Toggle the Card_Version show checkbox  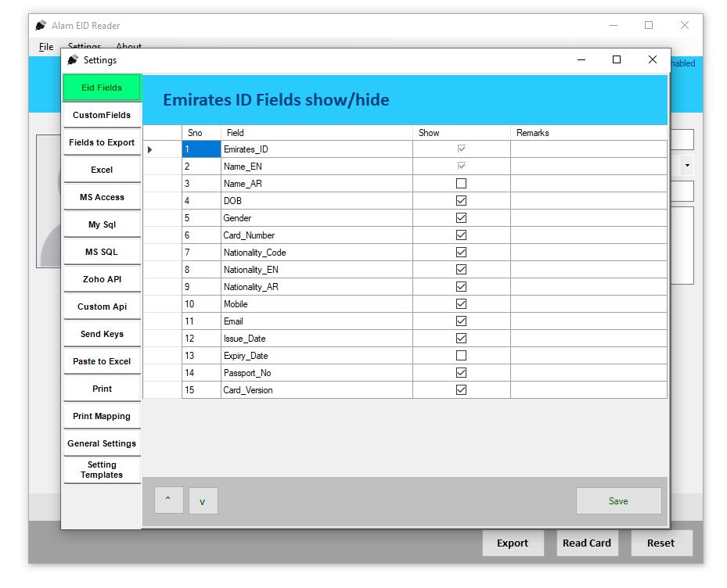click(461, 390)
